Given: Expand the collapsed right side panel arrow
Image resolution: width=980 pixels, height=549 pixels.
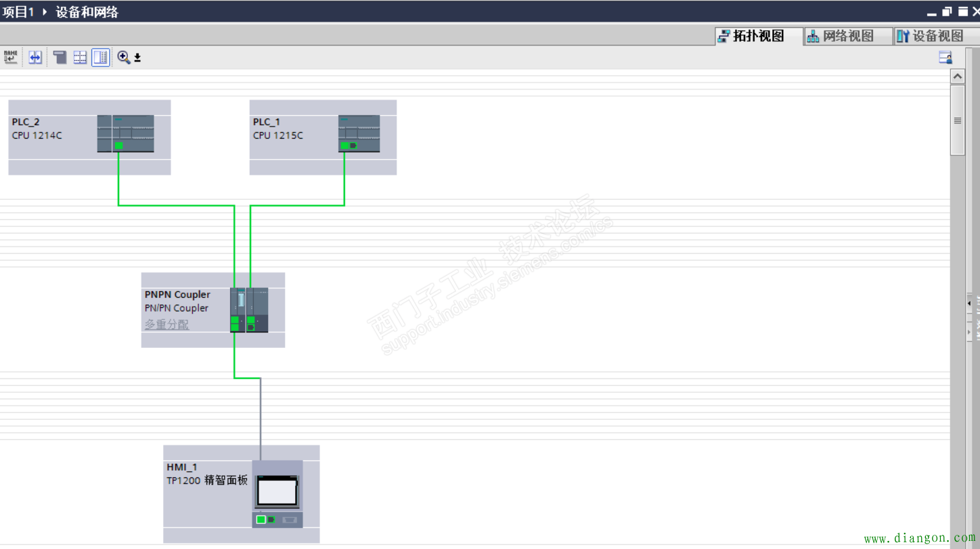Looking at the screenshot, I should tap(969, 303).
